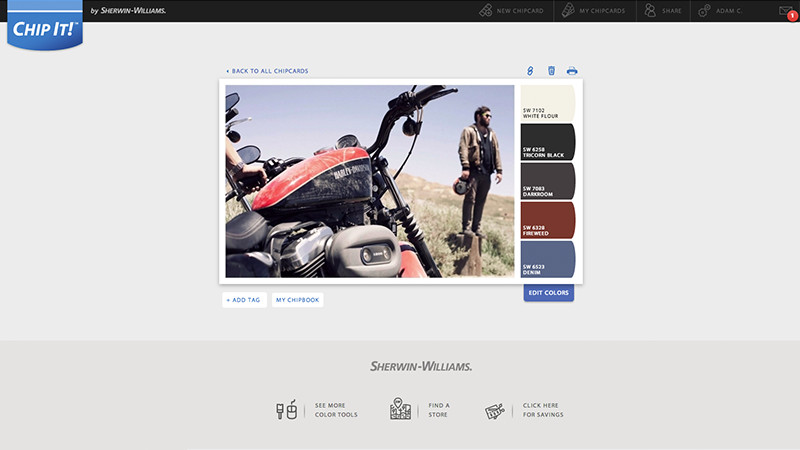Click the Share people icon

650,10
